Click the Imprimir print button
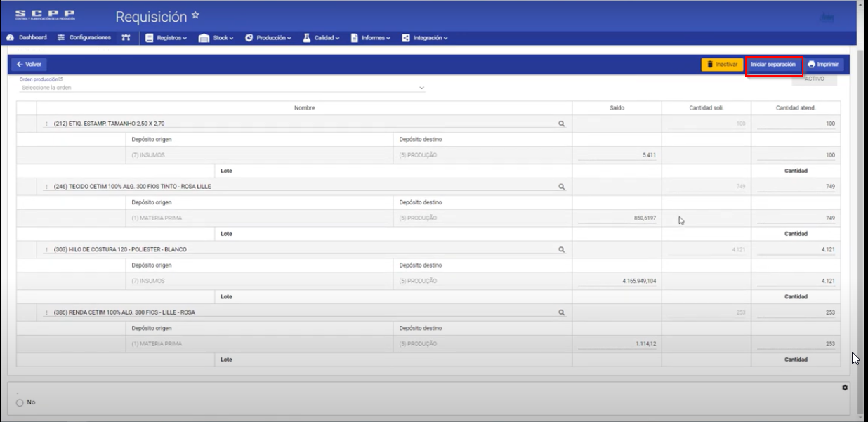The height and width of the screenshot is (422, 868). [x=823, y=64]
